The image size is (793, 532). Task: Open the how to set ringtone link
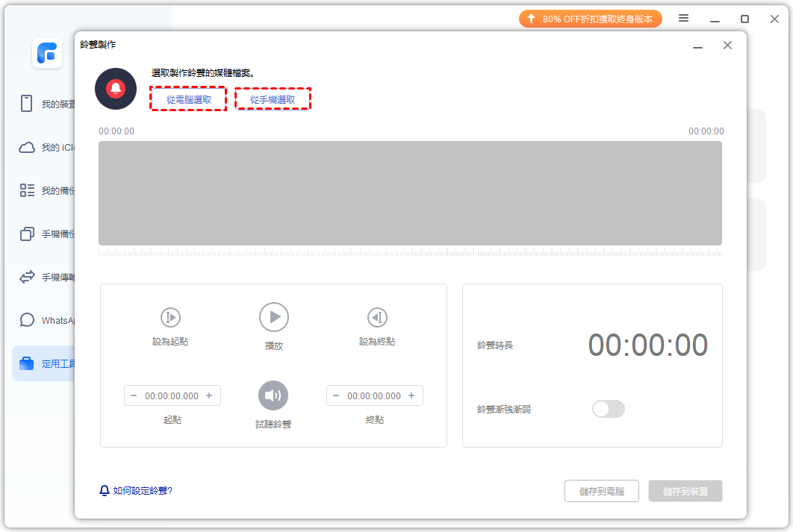point(142,491)
